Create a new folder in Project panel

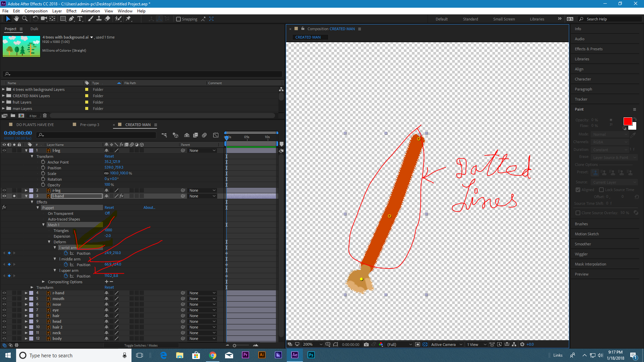(x=13, y=116)
